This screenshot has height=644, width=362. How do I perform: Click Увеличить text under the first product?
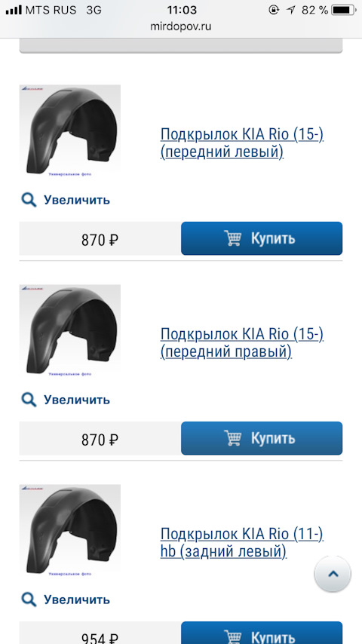[x=77, y=200]
